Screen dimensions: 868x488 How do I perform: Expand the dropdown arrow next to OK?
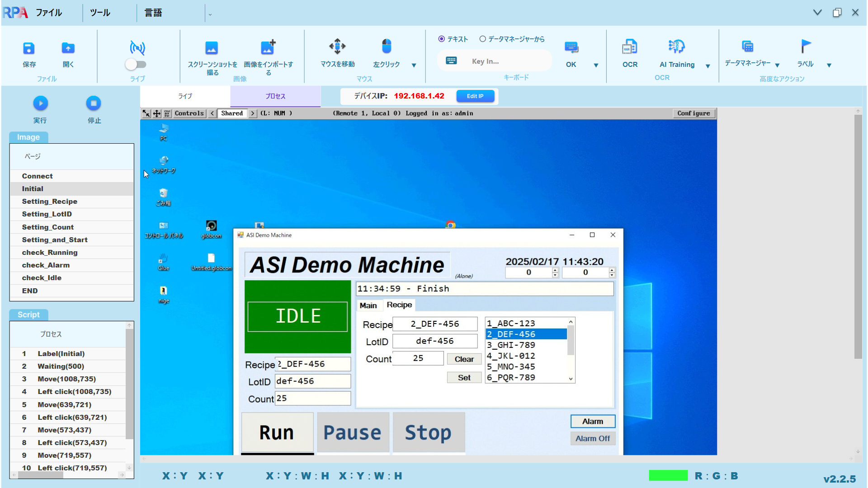coord(596,65)
